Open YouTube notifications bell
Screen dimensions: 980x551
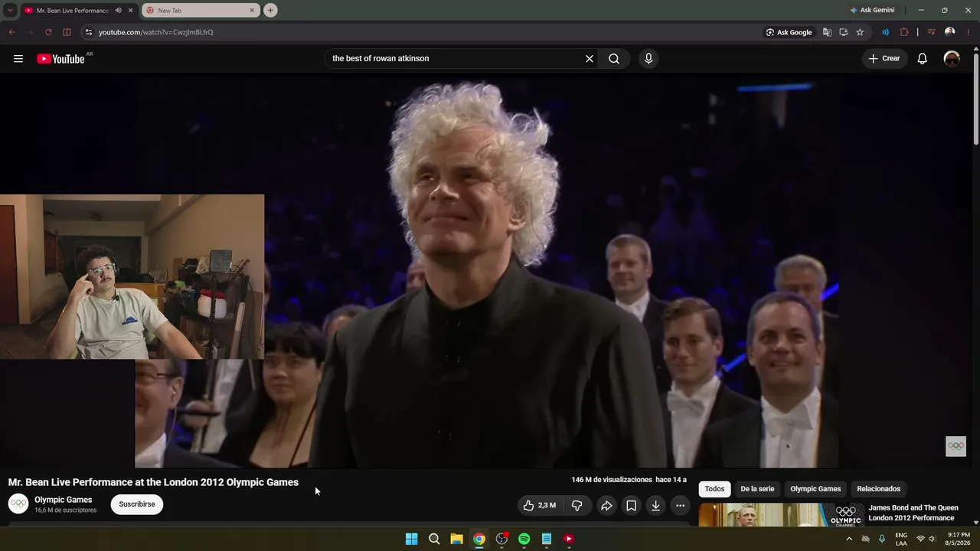(x=923, y=59)
